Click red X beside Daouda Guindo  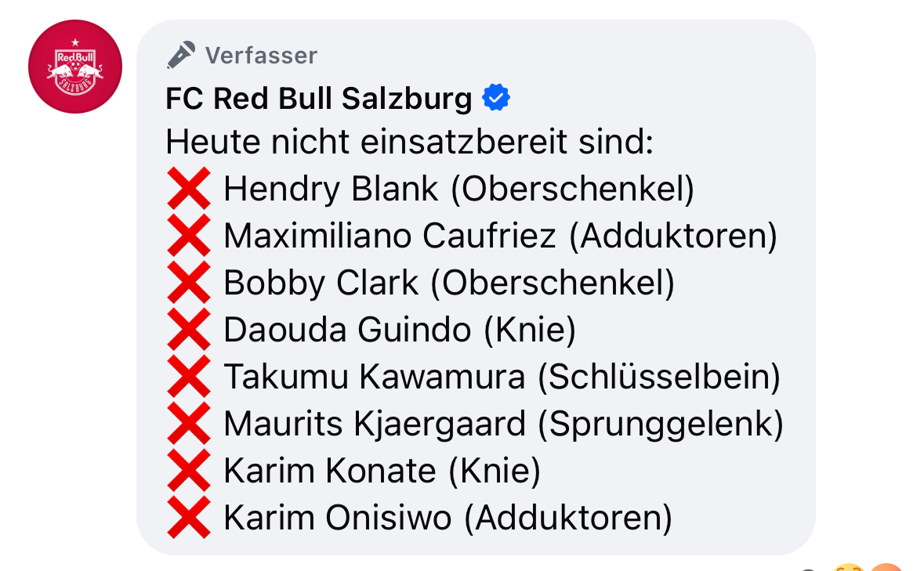[x=189, y=329]
